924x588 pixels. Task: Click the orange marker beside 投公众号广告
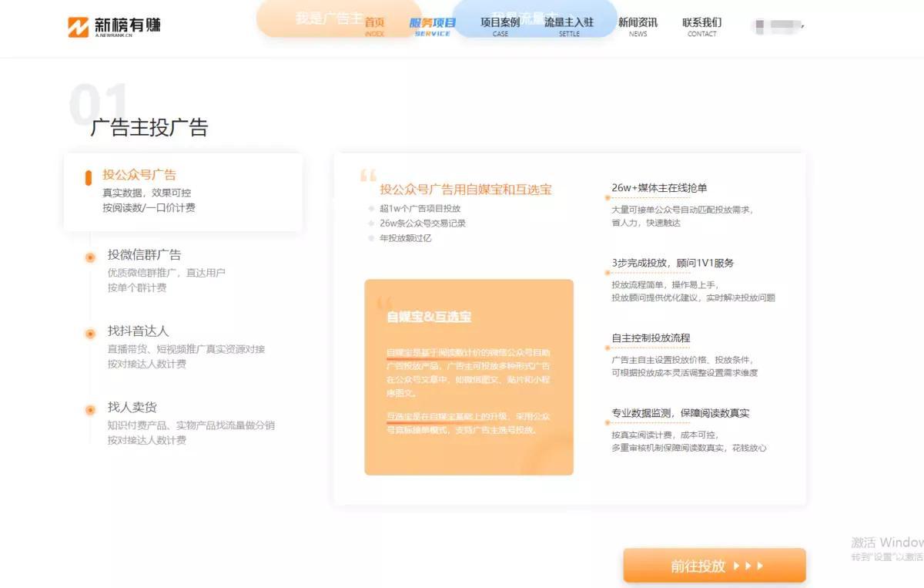pyautogui.click(x=89, y=177)
